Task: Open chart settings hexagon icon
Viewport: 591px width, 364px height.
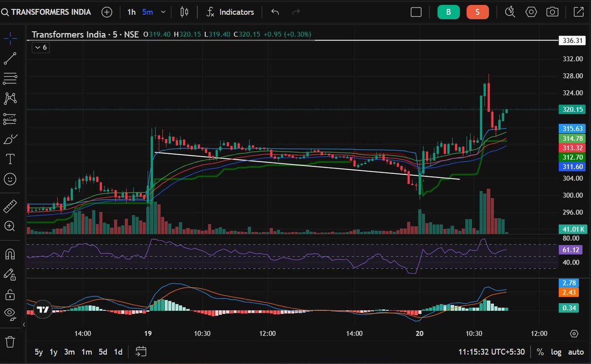Action: pyautogui.click(x=531, y=12)
